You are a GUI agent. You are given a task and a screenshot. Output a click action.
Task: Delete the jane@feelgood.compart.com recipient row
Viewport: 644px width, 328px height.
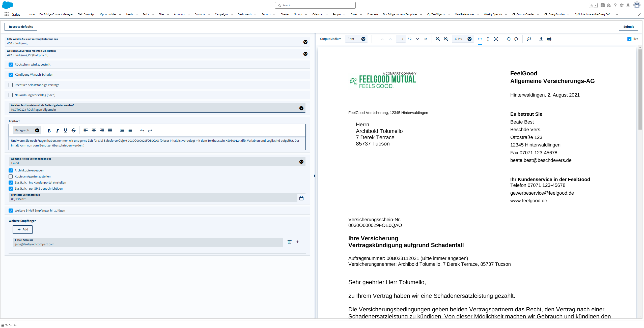point(290,242)
